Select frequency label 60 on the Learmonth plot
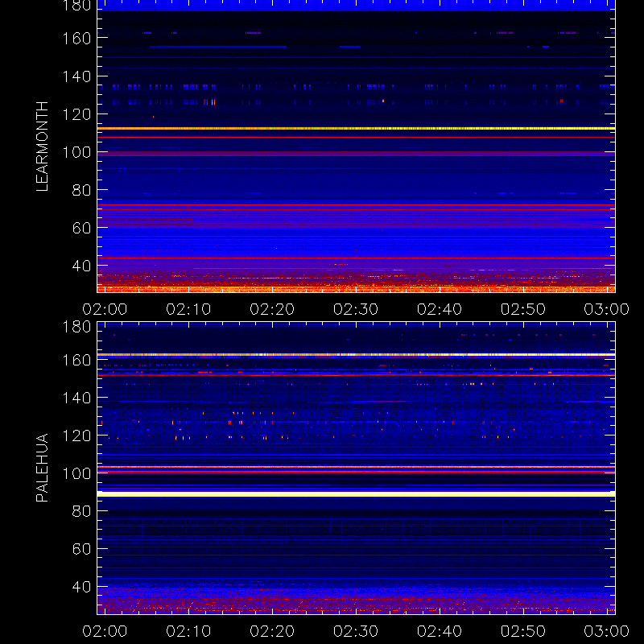 pos(81,228)
